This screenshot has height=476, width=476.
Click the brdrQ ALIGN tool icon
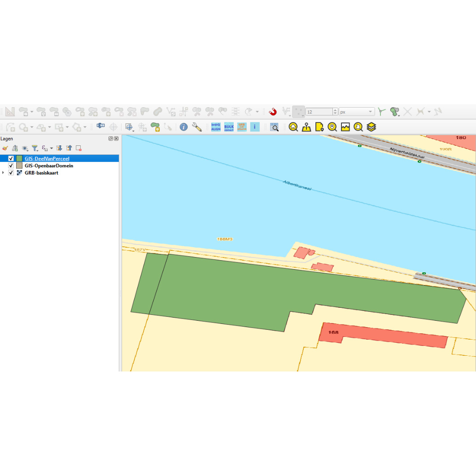(216, 127)
